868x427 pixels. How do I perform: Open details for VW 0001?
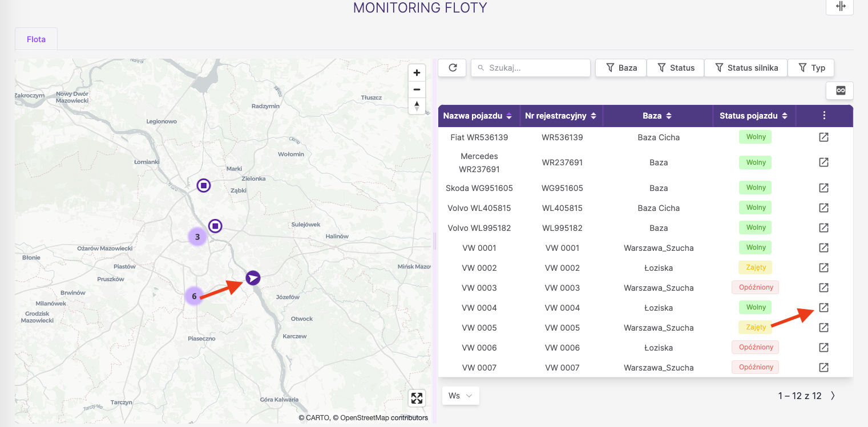823,248
